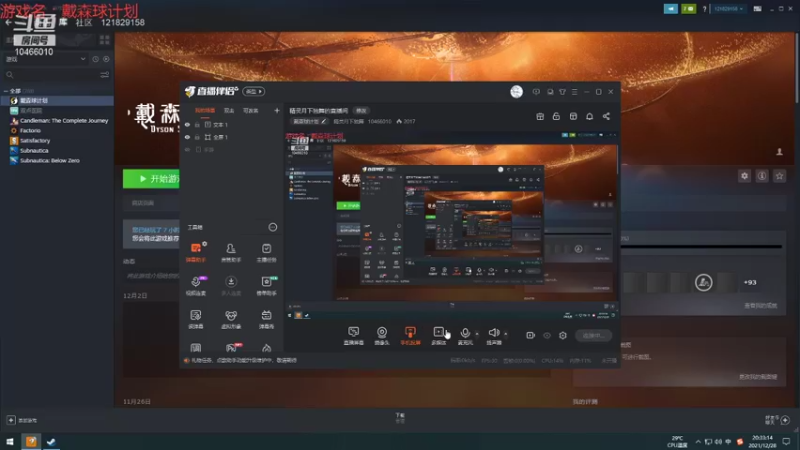
Task: Select Subnautica: Below Zero in library
Action: (x=50, y=160)
